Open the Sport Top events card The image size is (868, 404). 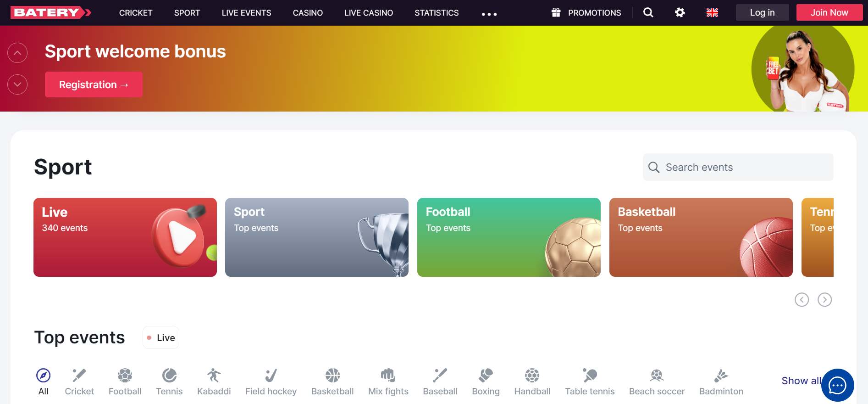317,237
